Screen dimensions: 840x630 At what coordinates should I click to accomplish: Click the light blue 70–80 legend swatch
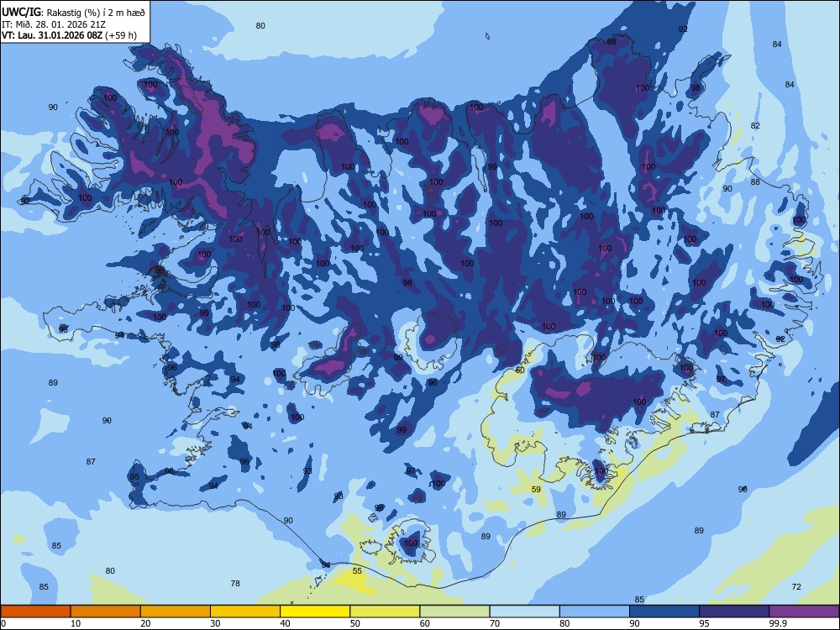tap(525, 612)
